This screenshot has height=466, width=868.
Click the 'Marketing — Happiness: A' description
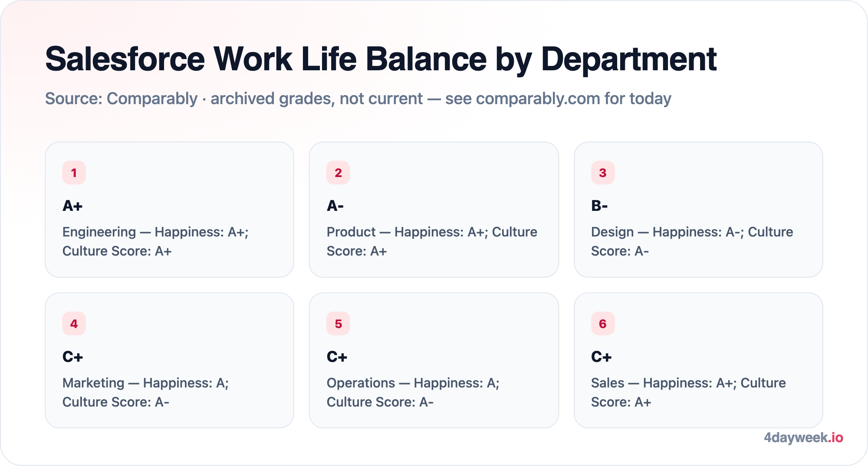pos(145,392)
